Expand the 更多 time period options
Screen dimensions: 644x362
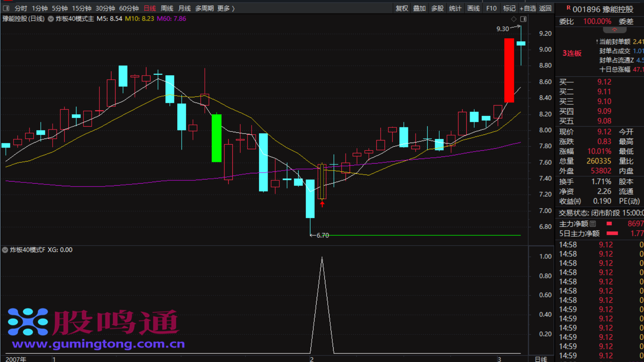click(x=225, y=8)
